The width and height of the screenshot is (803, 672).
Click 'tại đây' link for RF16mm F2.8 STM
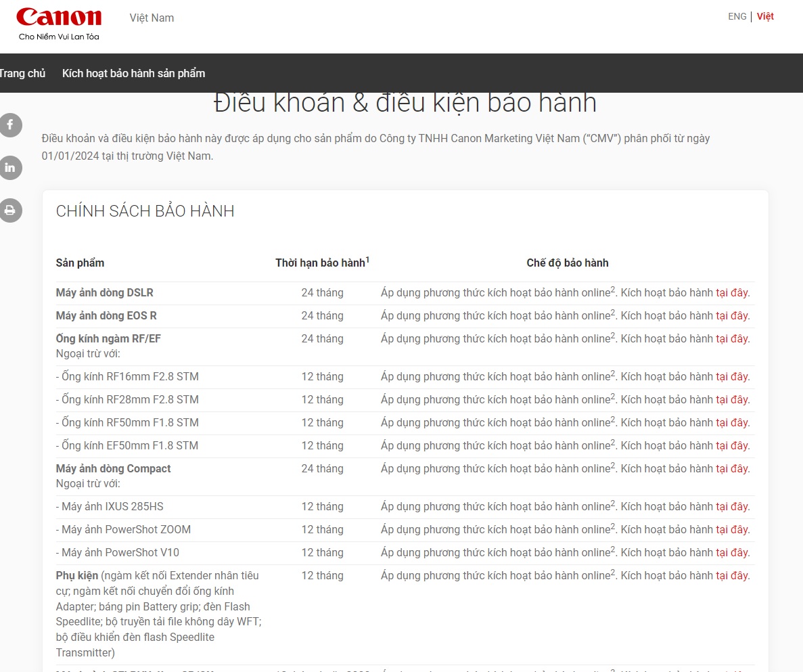point(732,376)
